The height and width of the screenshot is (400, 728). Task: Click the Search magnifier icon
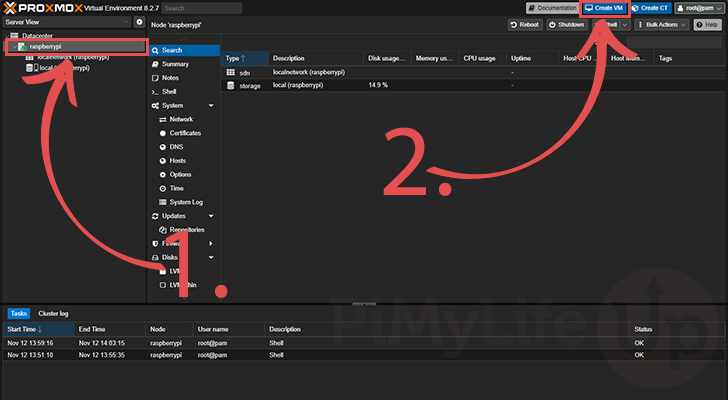pos(156,51)
